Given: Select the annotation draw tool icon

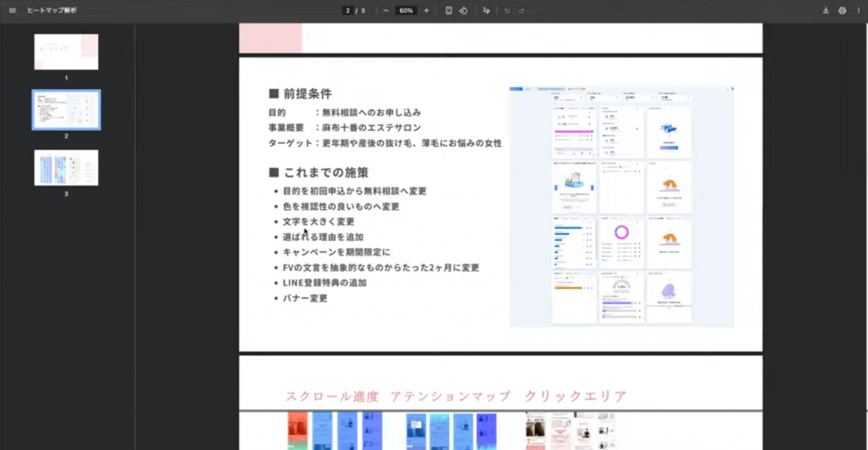Looking at the screenshot, I should [487, 10].
